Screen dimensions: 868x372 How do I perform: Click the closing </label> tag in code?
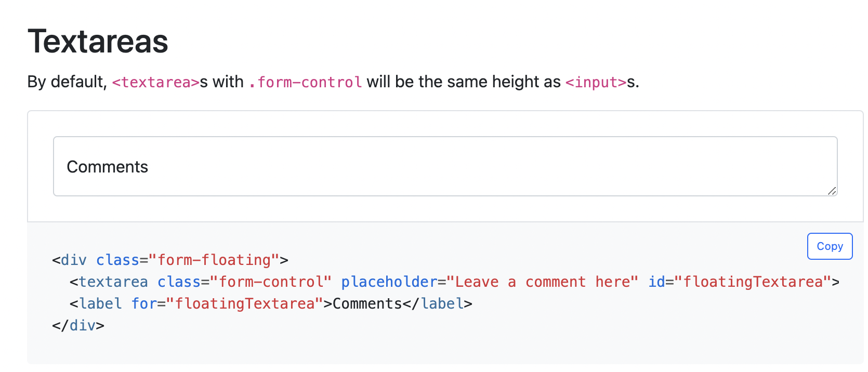coord(438,303)
